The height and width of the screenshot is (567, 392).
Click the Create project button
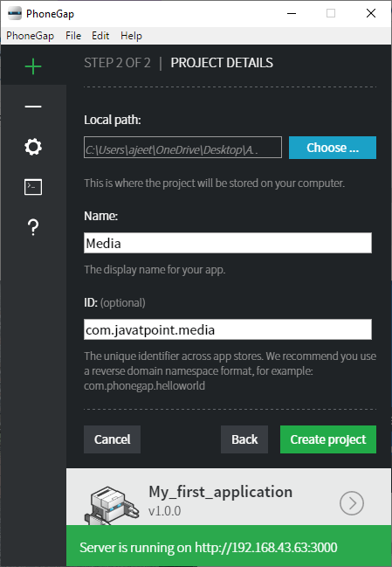click(x=328, y=439)
